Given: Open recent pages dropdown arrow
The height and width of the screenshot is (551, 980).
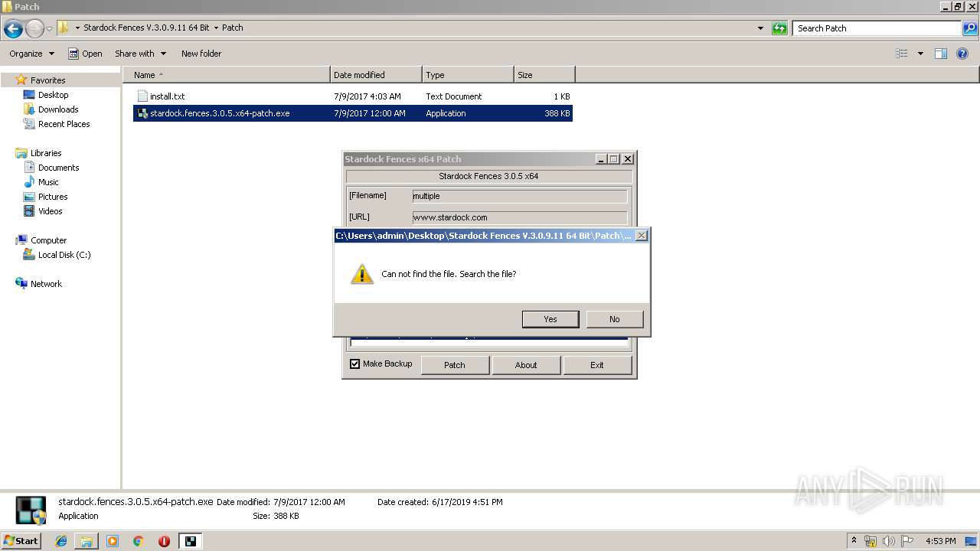Looking at the screenshot, I should [50, 29].
